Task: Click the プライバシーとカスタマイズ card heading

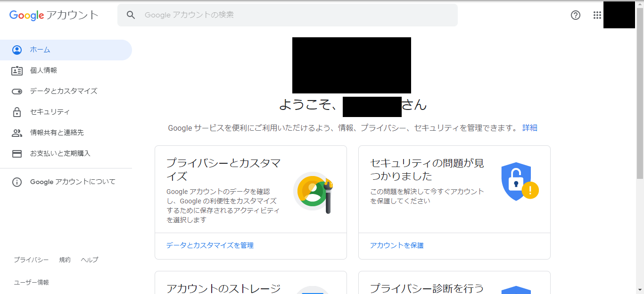Action: (x=223, y=170)
